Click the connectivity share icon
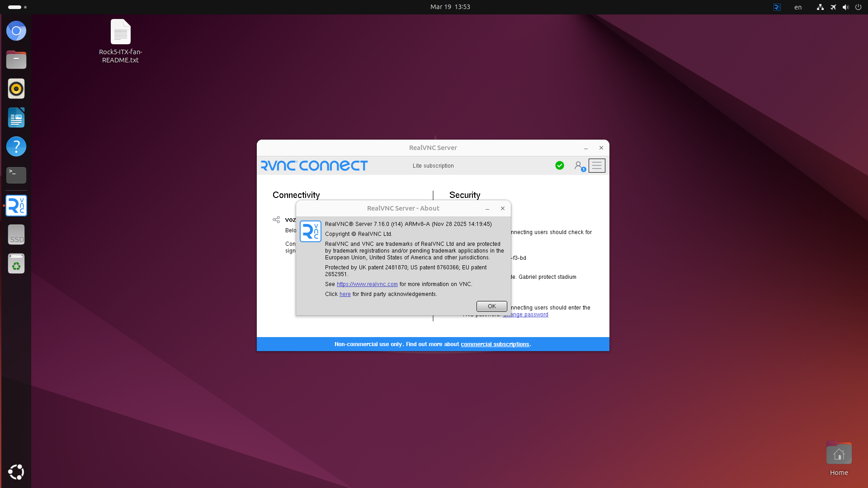Image resolution: width=868 pixels, height=488 pixels. (276, 220)
